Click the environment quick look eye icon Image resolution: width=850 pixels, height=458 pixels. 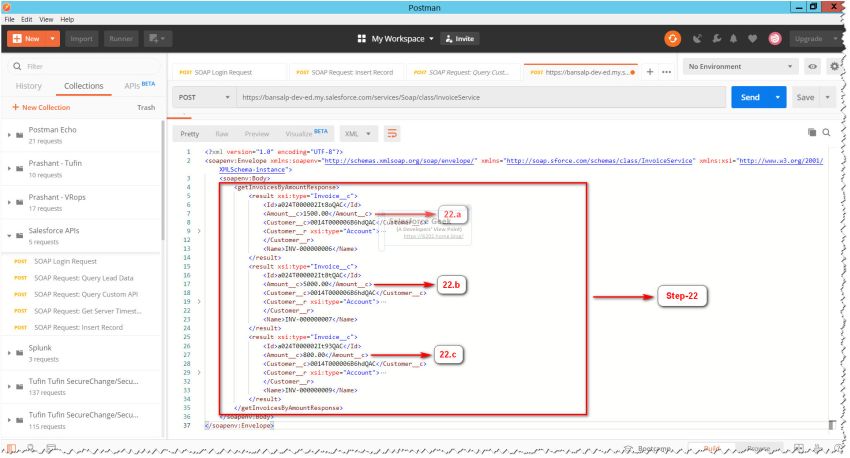point(812,66)
